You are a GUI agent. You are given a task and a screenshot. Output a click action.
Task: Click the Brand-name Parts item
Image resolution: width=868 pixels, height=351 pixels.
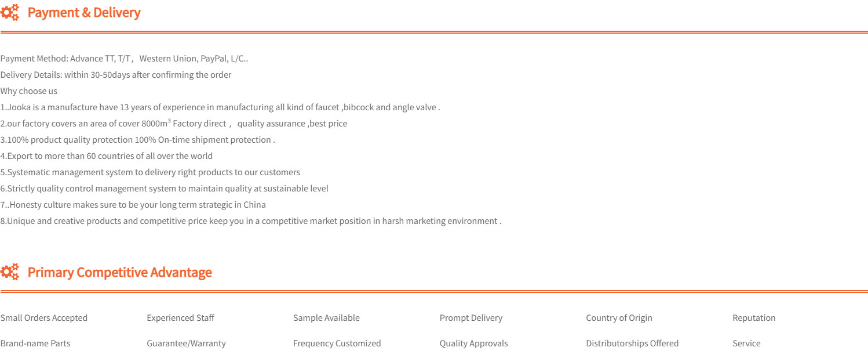tap(35, 343)
